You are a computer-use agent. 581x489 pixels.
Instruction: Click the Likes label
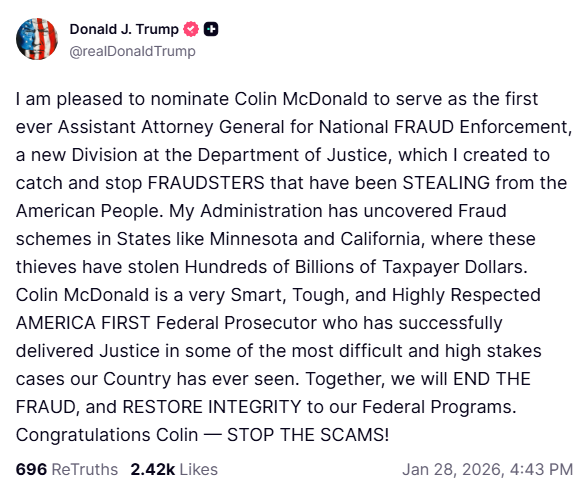(199, 469)
